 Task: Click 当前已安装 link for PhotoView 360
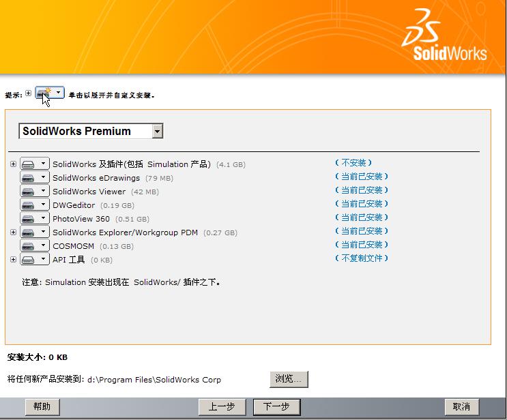click(x=362, y=217)
